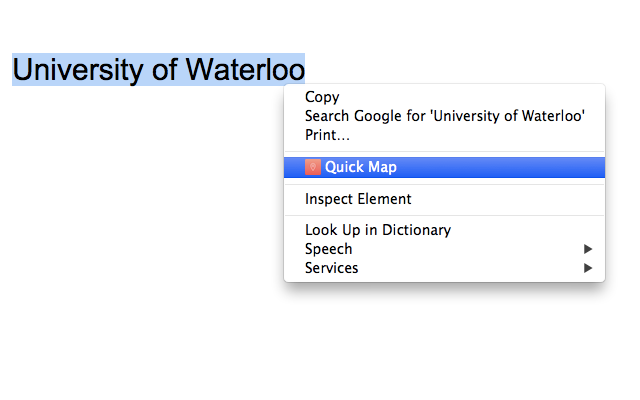The image size is (640, 400).
Task: Click the word 'Google' in the search entry
Action: (376, 116)
